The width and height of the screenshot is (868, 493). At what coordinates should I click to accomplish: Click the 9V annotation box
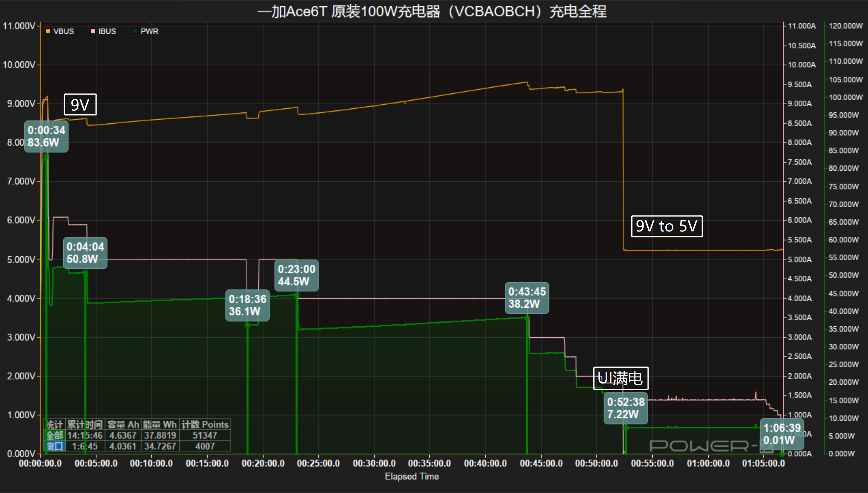click(80, 105)
